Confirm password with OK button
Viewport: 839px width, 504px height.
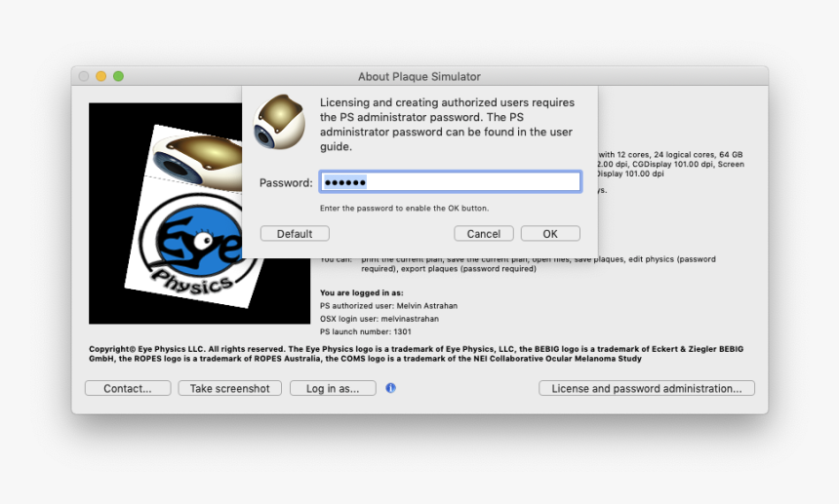550,234
